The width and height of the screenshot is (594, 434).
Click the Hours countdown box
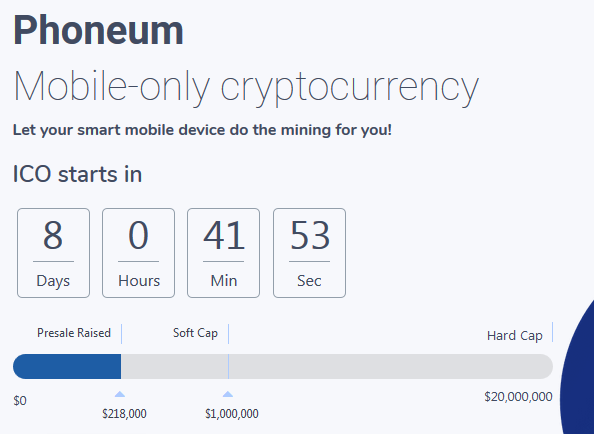pyautogui.click(x=139, y=253)
